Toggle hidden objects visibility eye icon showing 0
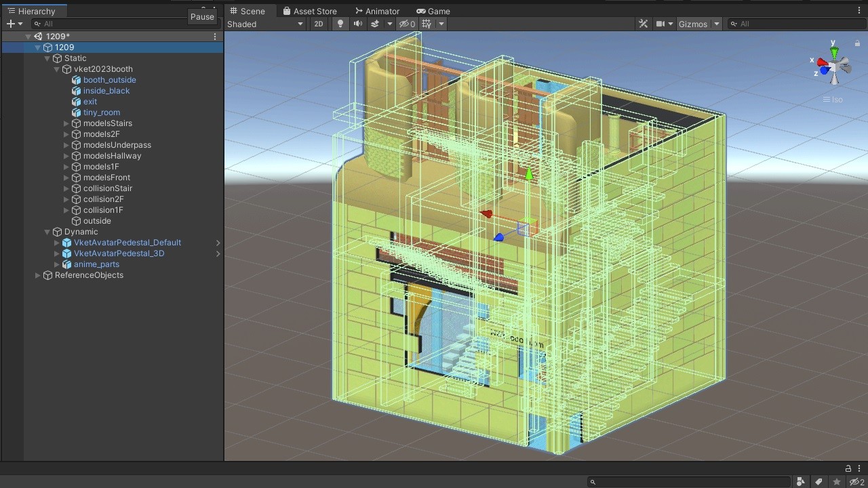The height and width of the screenshot is (488, 868). (x=407, y=24)
